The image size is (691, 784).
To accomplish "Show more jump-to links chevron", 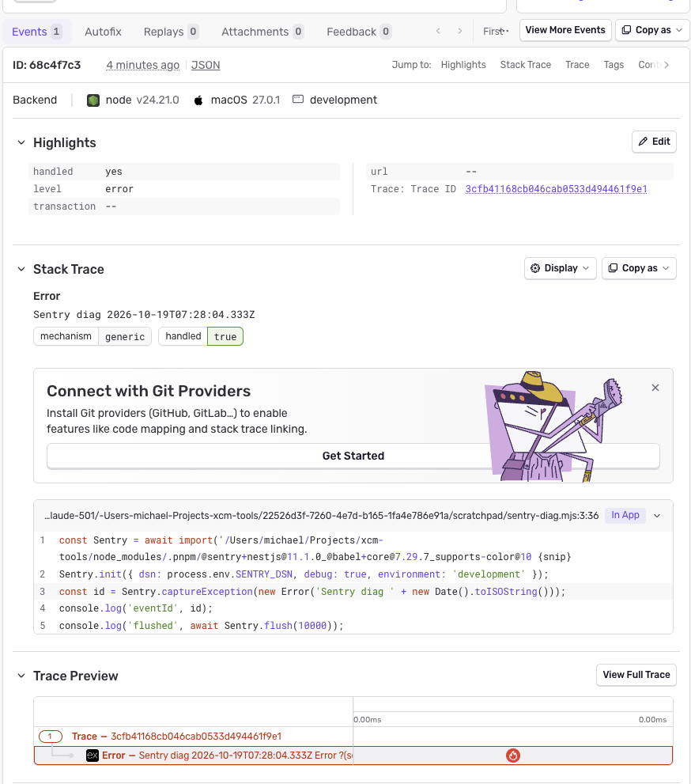I will [666, 65].
